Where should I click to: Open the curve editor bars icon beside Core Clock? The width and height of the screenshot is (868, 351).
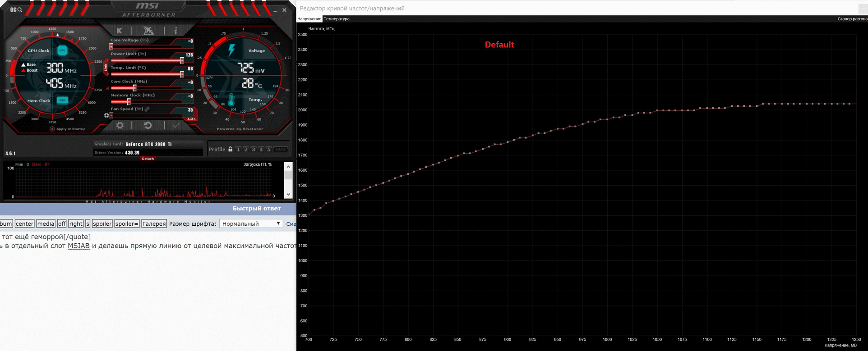pos(107,89)
